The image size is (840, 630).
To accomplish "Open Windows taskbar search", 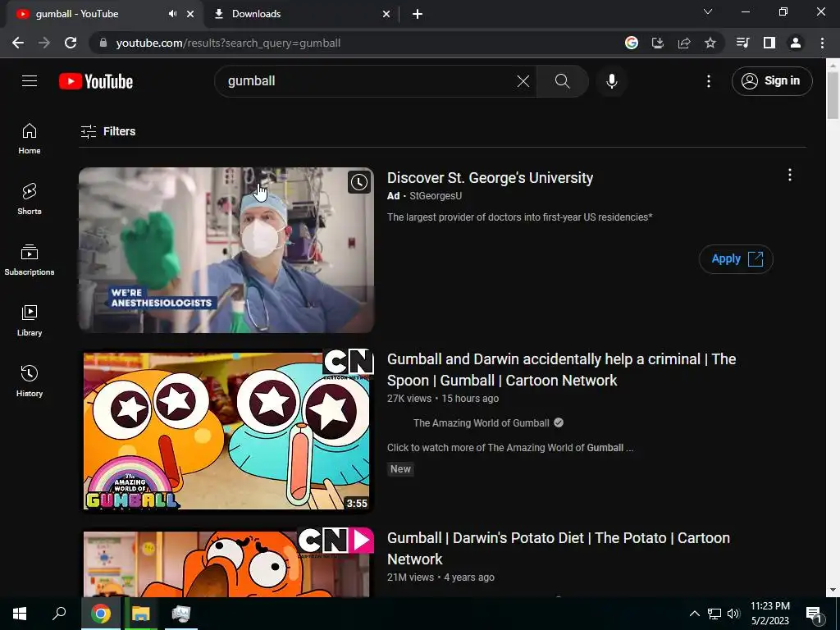I will tap(59, 614).
